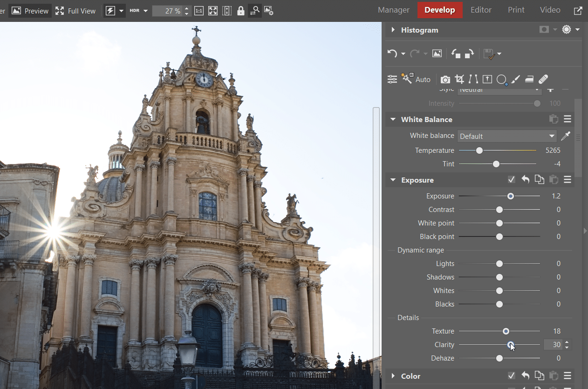Collapse the White Balance section
The image size is (588, 389).
(393, 120)
